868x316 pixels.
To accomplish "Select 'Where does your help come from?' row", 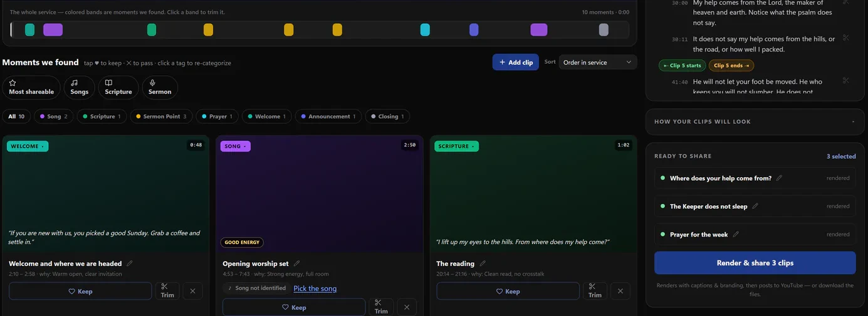I will point(755,178).
